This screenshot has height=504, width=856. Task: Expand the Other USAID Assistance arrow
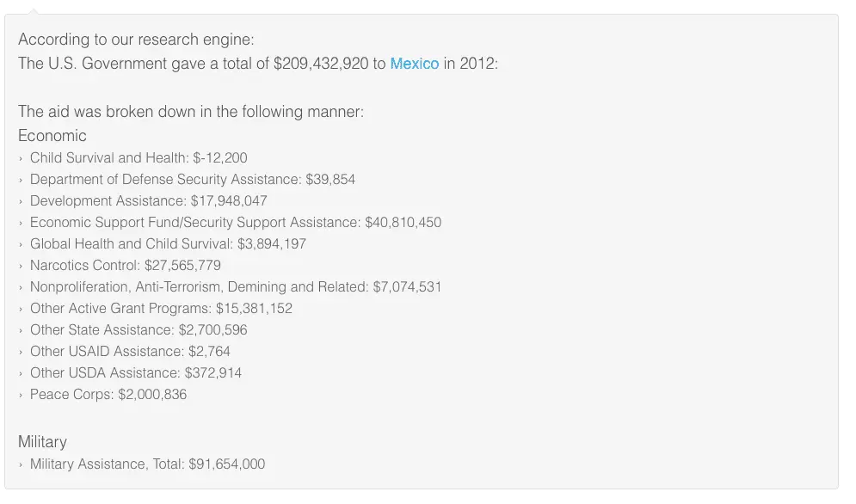[x=21, y=352]
